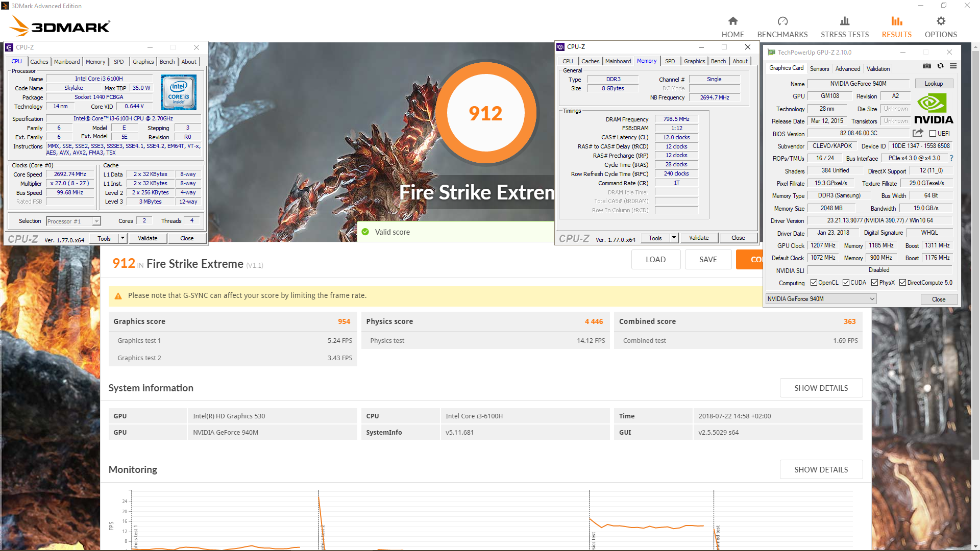Viewport: 980px width, 551px height.
Task: Click the 3DMark window title icon
Action: [5, 6]
